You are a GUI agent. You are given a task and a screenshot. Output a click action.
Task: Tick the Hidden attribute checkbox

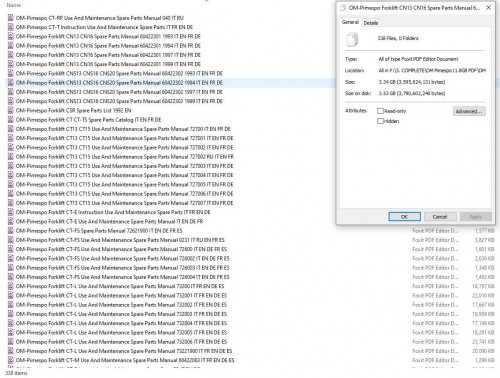coord(380,121)
